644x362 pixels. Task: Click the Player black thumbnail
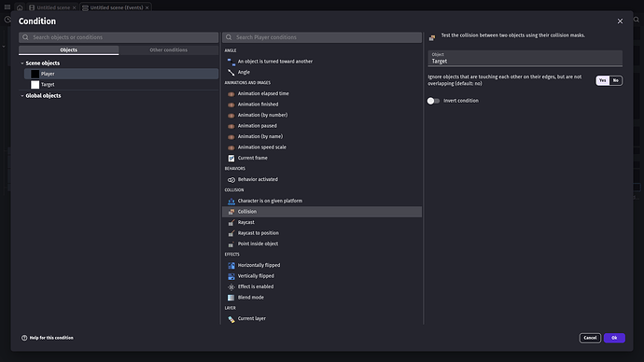[x=35, y=74]
